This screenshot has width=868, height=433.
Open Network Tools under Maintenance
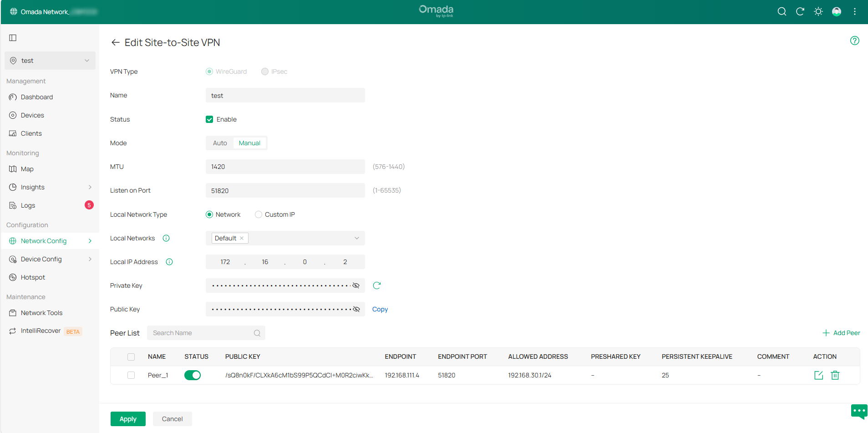41,312
